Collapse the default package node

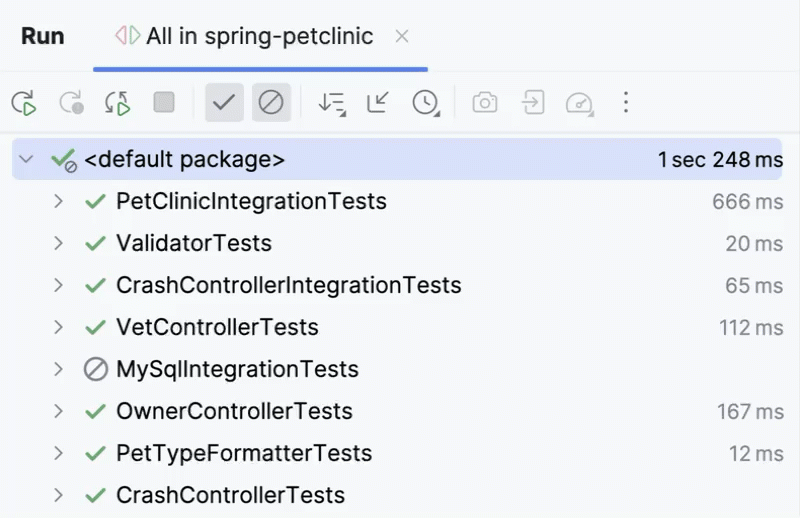tap(27, 160)
